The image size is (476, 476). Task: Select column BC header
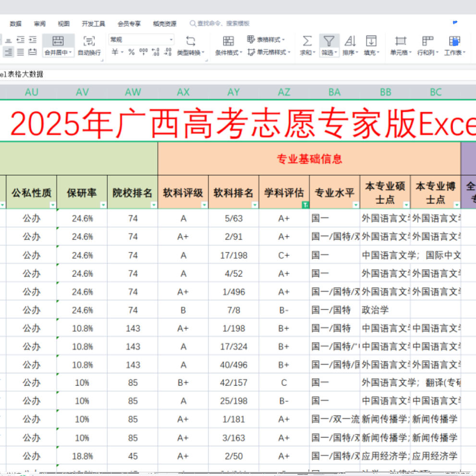pyautogui.click(x=436, y=92)
